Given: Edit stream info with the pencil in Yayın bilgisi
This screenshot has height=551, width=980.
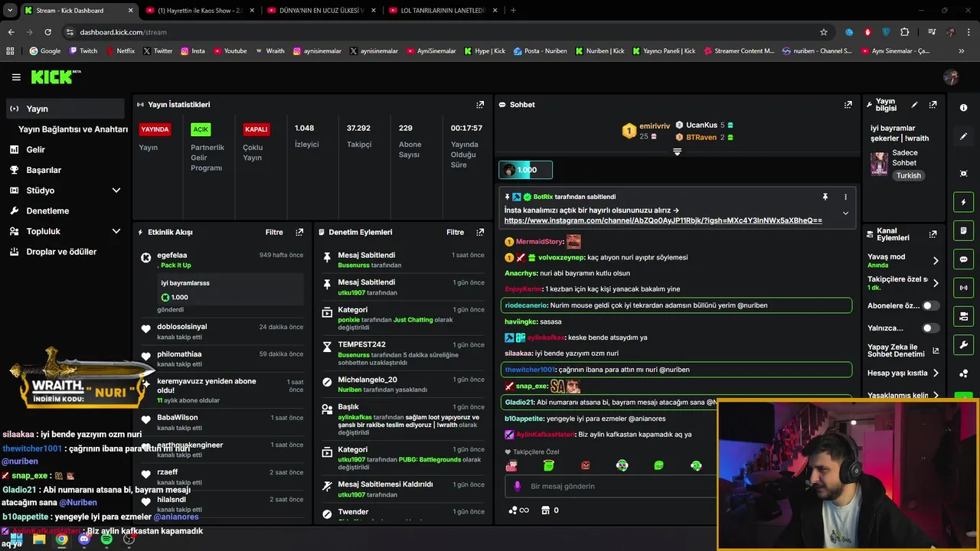Looking at the screenshot, I should click(914, 105).
